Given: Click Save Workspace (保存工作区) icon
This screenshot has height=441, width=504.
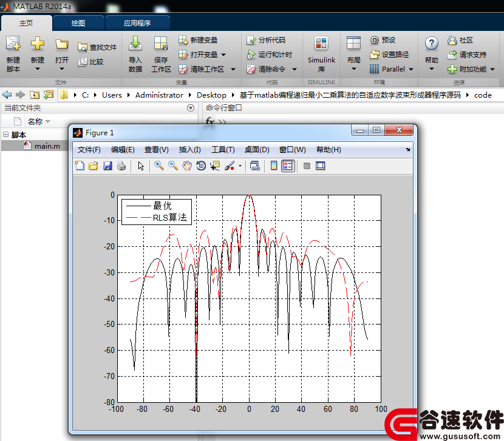Looking at the screenshot, I should coord(161,43).
